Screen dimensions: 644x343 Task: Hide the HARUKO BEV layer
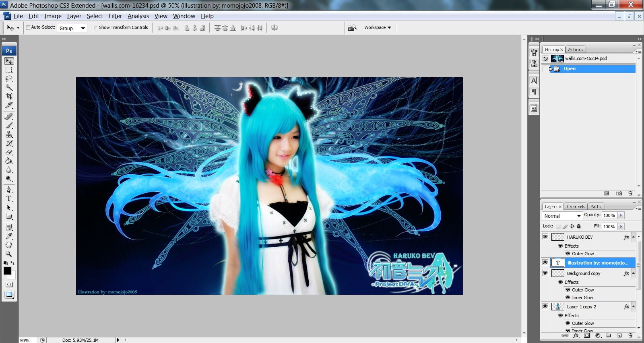(545, 237)
